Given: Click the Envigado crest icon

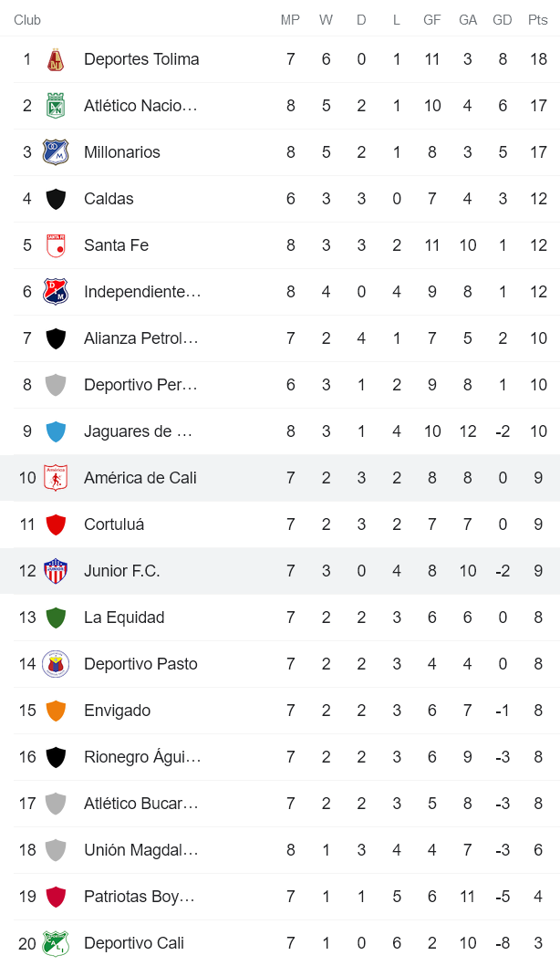Looking at the screenshot, I should pos(56,710).
